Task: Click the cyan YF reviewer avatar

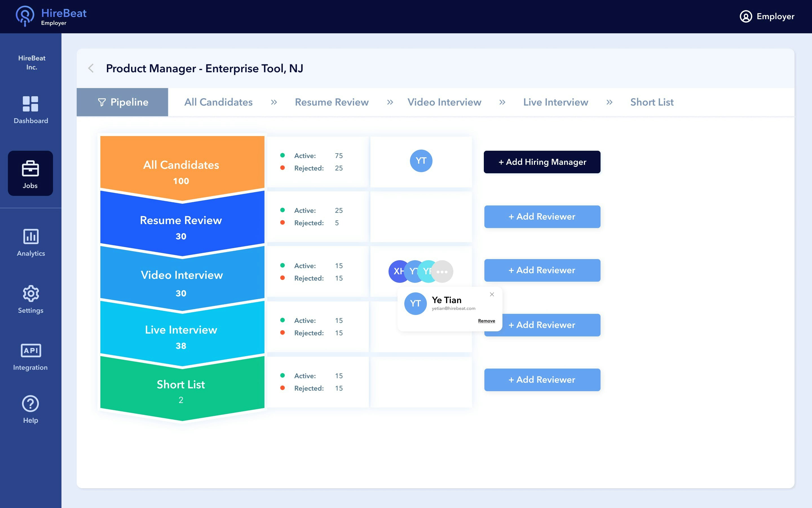Action: pos(426,271)
